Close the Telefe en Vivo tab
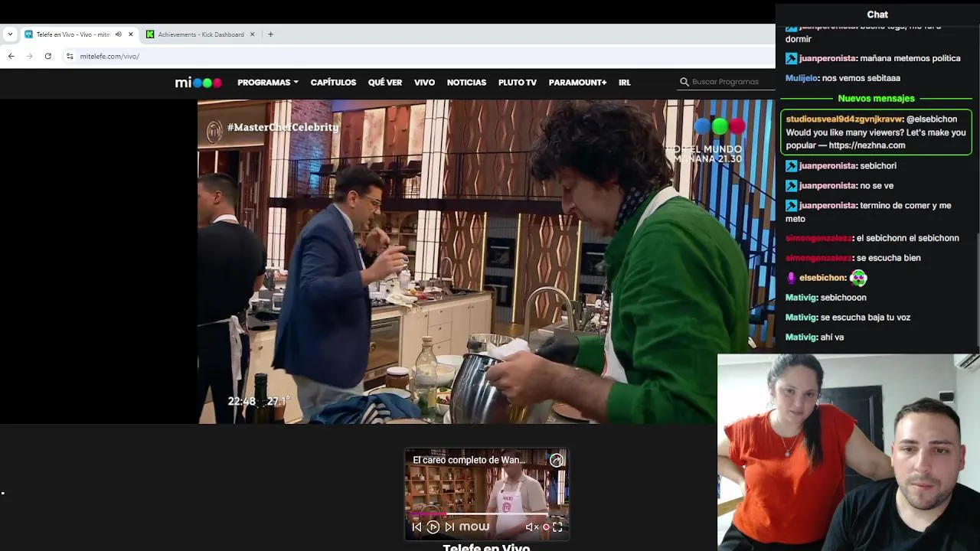Screen dimensions: 980x551 click(x=131, y=34)
